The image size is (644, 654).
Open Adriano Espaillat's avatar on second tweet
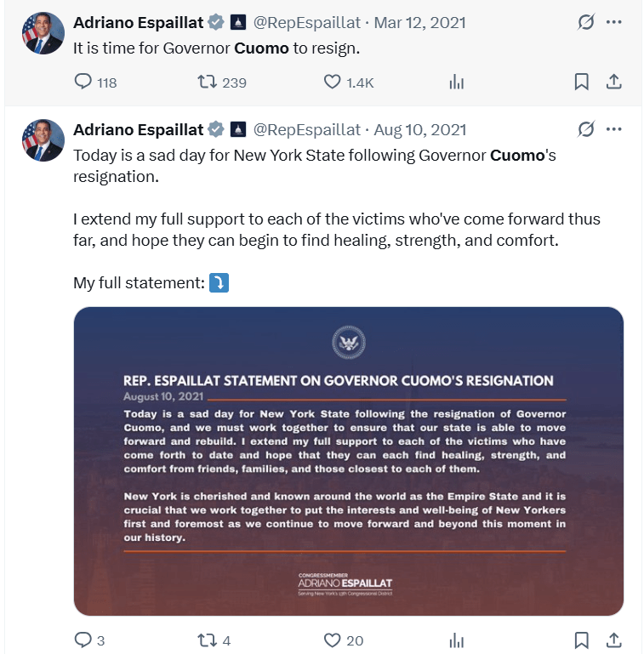[x=43, y=140]
